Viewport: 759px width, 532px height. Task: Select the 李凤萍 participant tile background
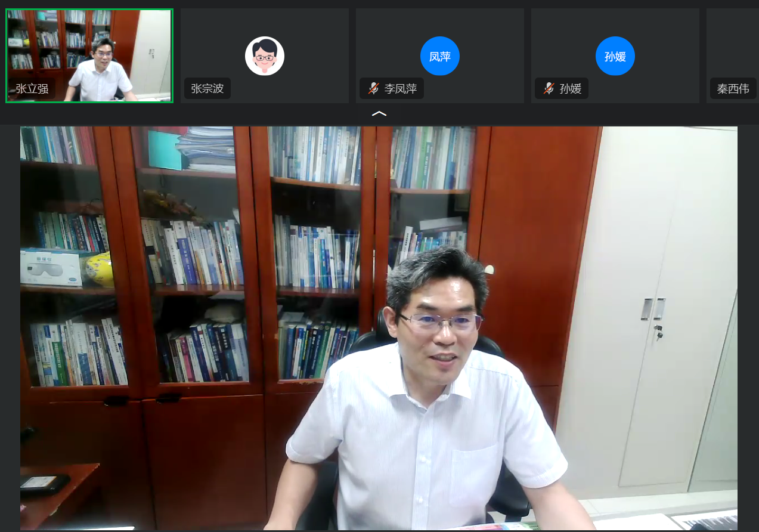tap(489, 36)
